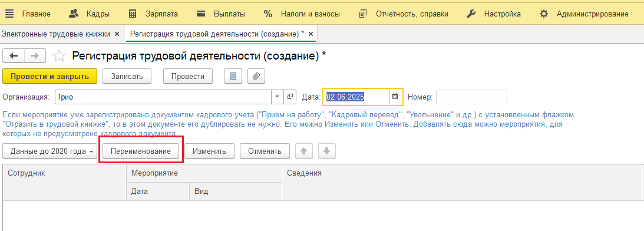
Task: Click the Провести button
Action: [188, 76]
